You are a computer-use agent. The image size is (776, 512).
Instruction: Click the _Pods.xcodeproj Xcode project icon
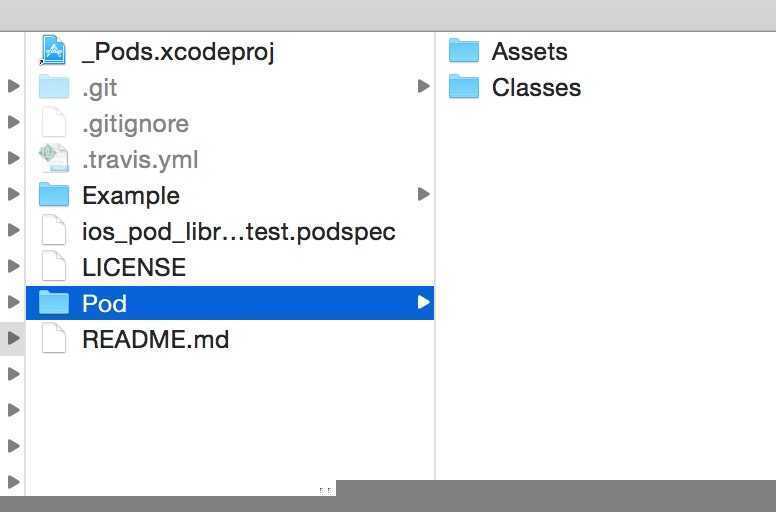click(53, 50)
